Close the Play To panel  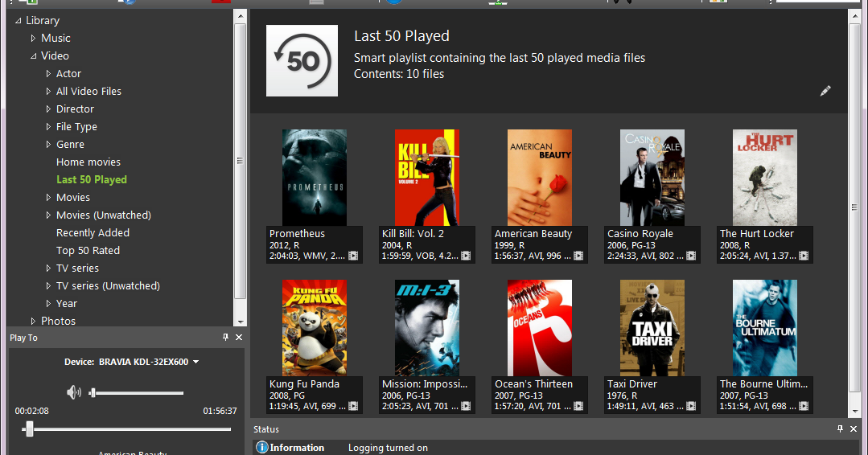239,338
